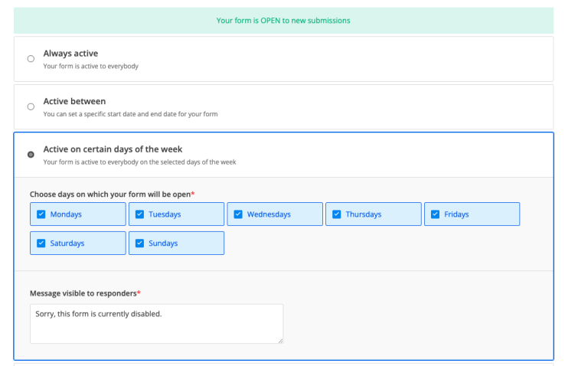Viewport: 588px width, 366px height.
Task: Uncheck the Wednesdays checkbox
Action: (238, 214)
